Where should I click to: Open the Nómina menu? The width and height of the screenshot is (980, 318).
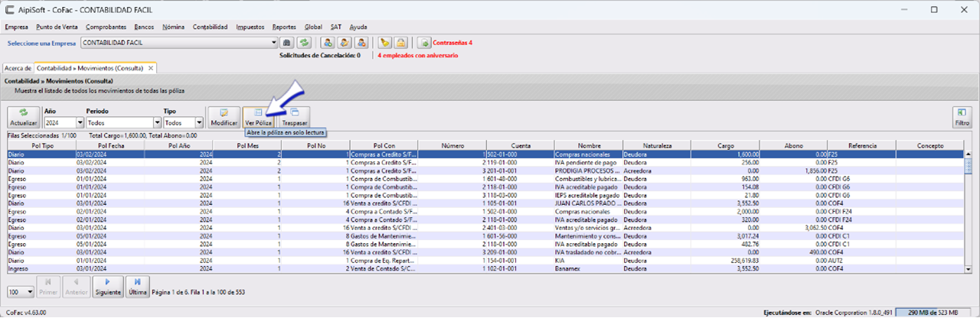click(x=174, y=27)
